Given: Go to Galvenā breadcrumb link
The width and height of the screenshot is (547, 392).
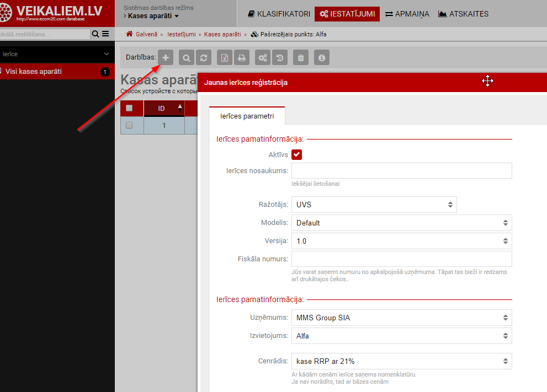Looking at the screenshot, I should pyautogui.click(x=146, y=34).
